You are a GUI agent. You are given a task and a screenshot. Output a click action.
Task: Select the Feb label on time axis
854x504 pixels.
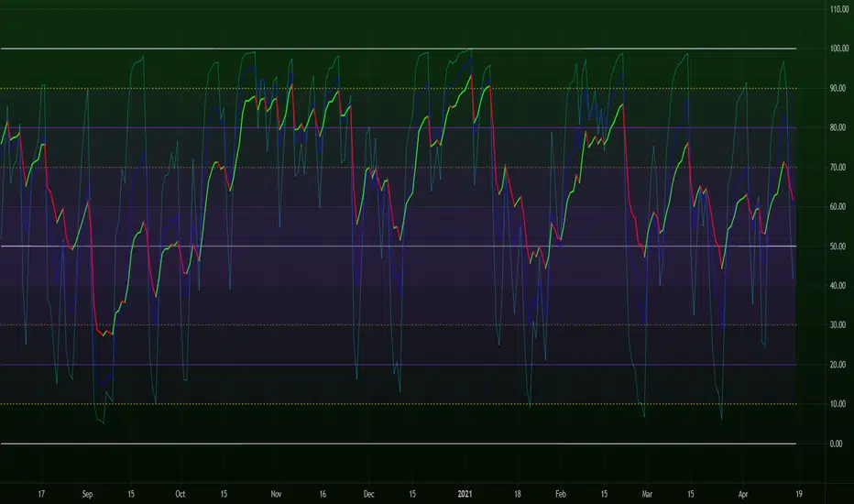pos(561,494)
